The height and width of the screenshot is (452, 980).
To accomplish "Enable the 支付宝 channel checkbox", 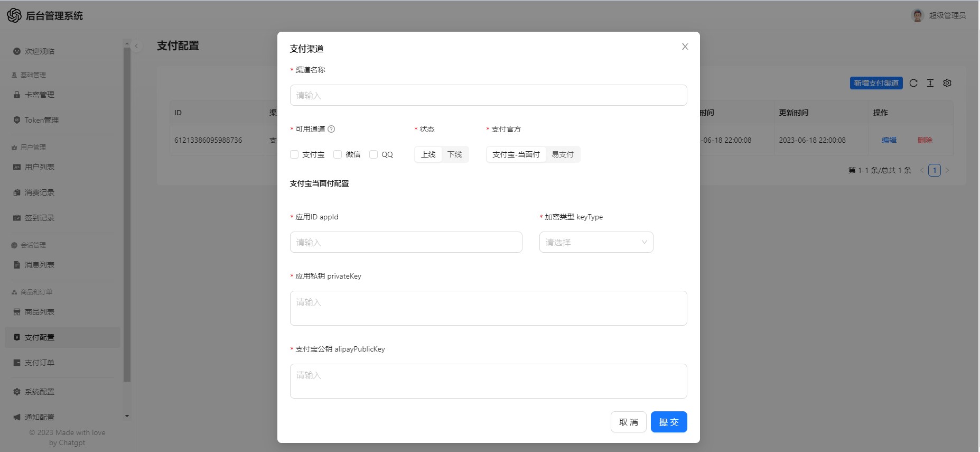I will click(294, 154).
